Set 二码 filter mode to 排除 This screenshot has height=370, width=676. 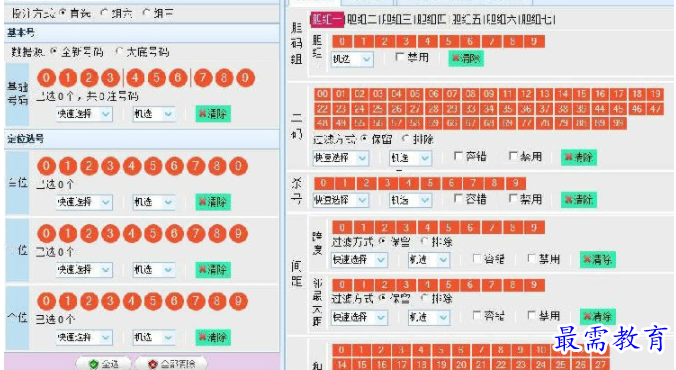pos(405,139)
